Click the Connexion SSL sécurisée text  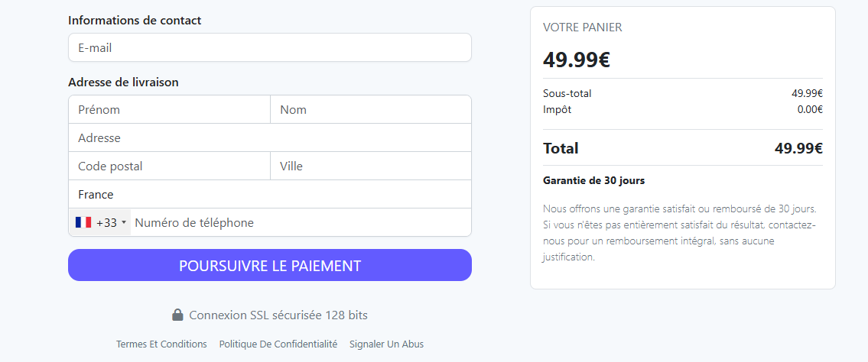coord(278,315)
